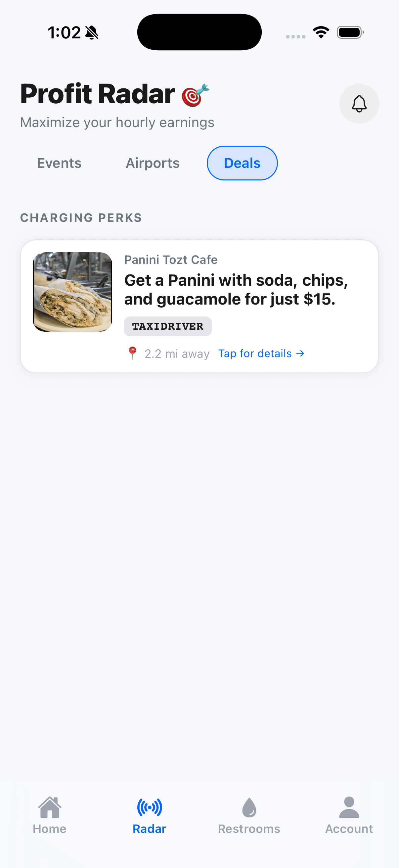
Task: Tap the battery indicator in status bar
Action: click(x=350, y=32)
